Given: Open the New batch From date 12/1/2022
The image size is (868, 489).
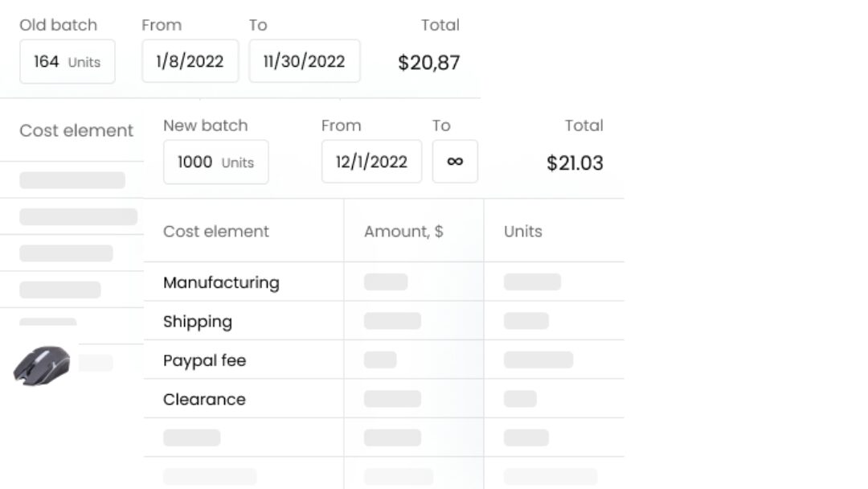Looking at the screenshot, I should 371,161.
